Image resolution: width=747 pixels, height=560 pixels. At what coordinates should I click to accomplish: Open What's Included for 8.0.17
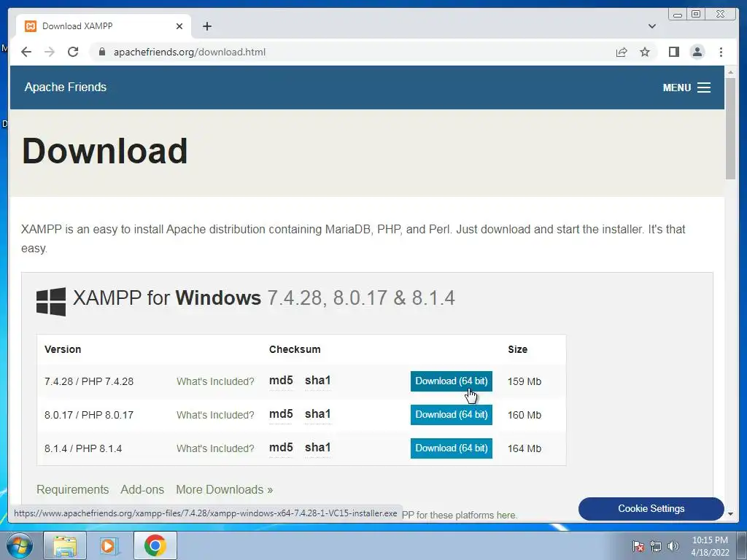click(215, 415)
